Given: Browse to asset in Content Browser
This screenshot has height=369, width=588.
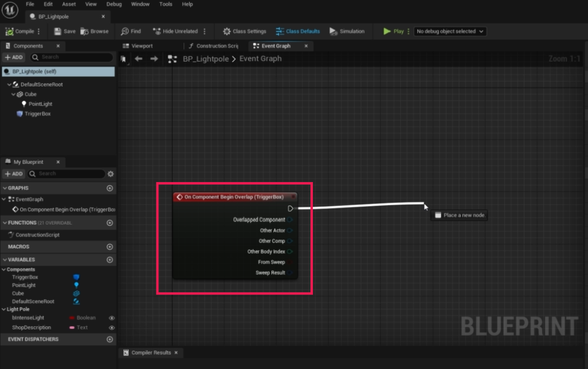Looking at the screenshot, I should point(94,31).
